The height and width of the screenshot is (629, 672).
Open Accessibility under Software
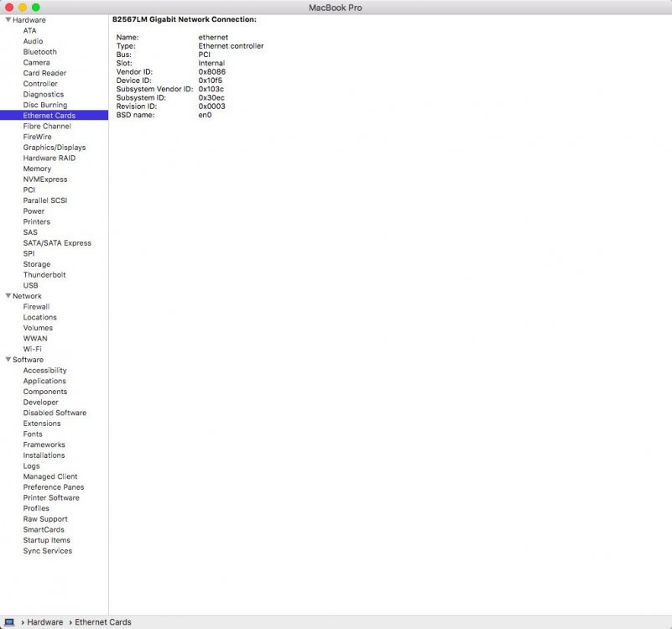pos(44,370)
